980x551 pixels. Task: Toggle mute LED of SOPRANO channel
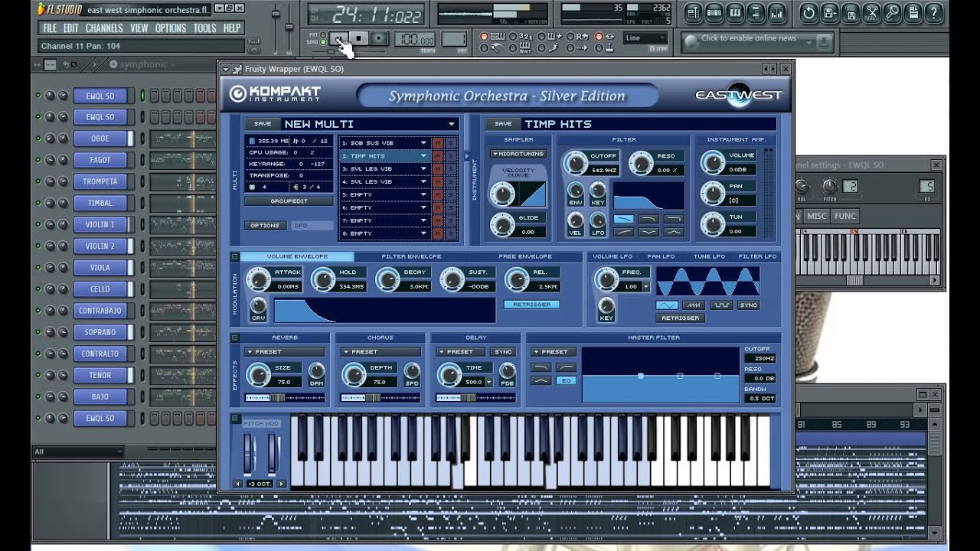[x=38, y=332]
